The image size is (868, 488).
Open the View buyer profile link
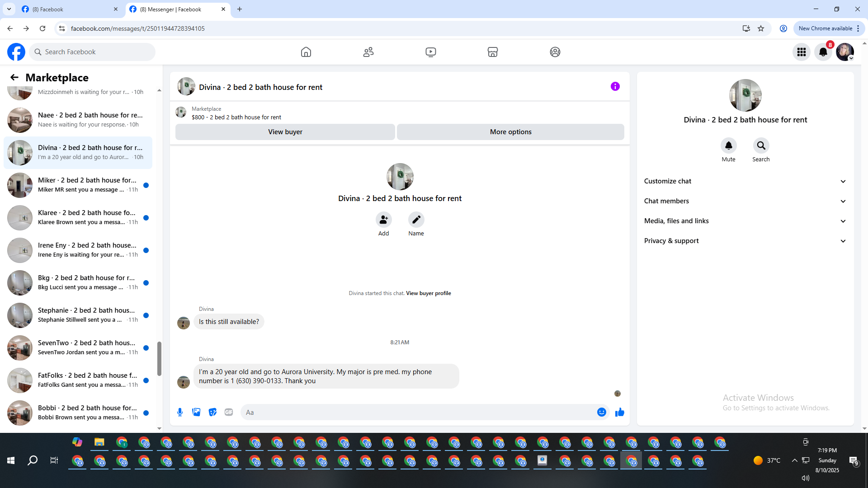pos(428,293)
